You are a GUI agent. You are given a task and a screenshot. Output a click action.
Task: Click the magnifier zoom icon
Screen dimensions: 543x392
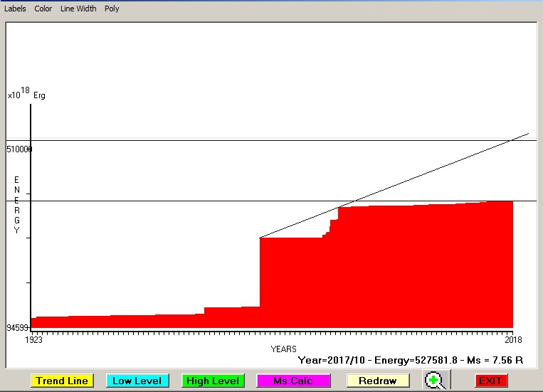pyautogui.click(x=434, y=381)
